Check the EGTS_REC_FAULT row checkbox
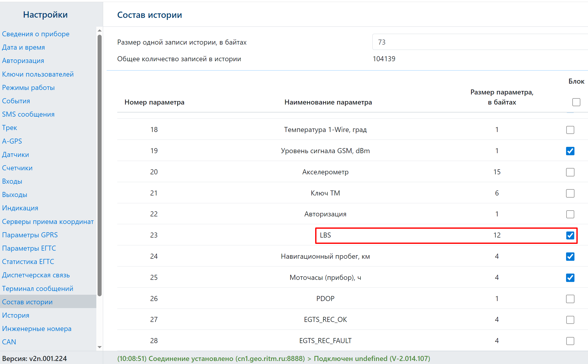Image resolution: width=588 pixels, height=364 pixels. point(570,341)
